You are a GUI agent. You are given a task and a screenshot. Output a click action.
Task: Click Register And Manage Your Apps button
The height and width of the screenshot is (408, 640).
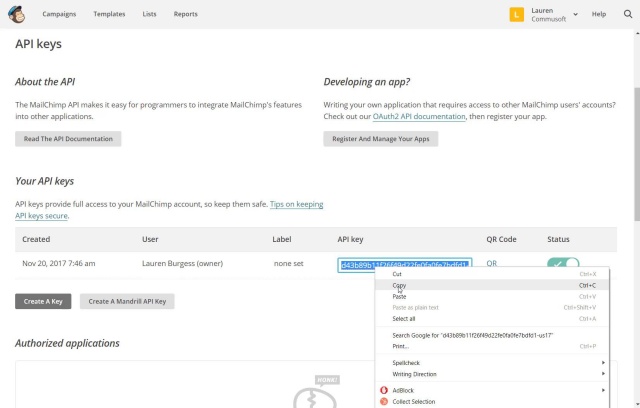tap(381, 139)
